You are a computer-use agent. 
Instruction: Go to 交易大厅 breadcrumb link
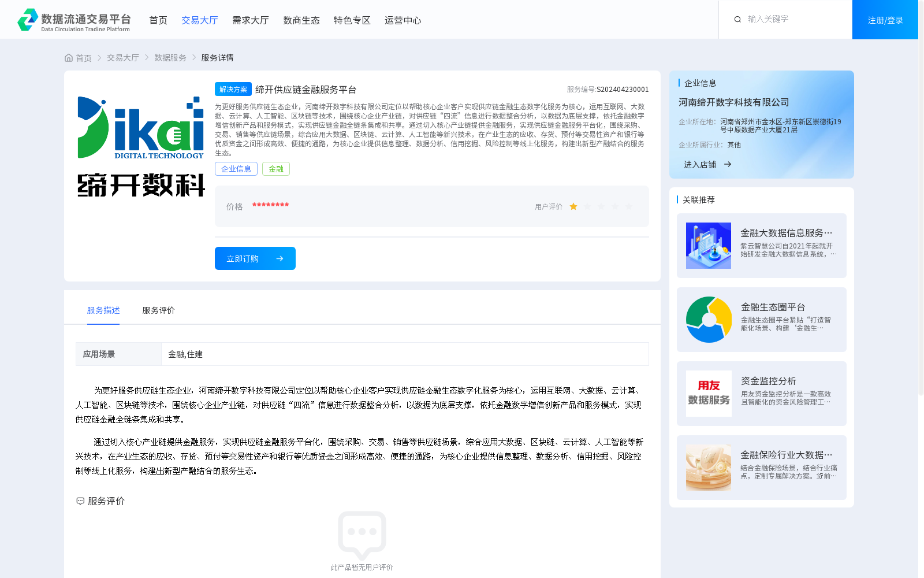tap(123, 58)
